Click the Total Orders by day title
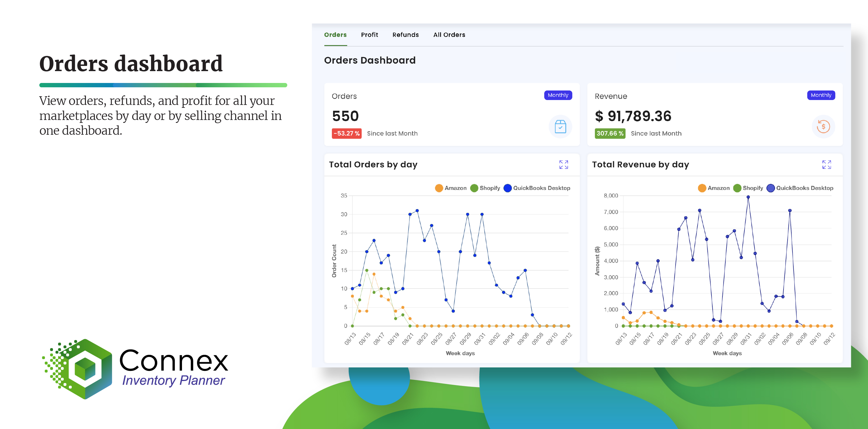 pos(373,164)
